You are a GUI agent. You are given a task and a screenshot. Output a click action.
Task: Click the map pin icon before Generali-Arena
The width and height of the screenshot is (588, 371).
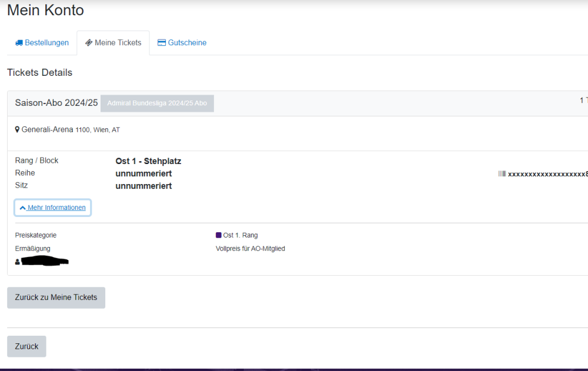click(17, 129)
